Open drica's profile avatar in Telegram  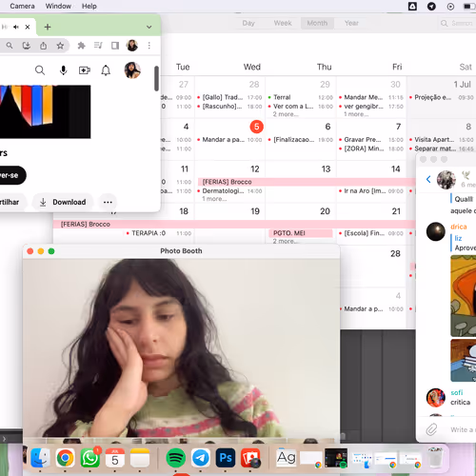click(436, 231)
